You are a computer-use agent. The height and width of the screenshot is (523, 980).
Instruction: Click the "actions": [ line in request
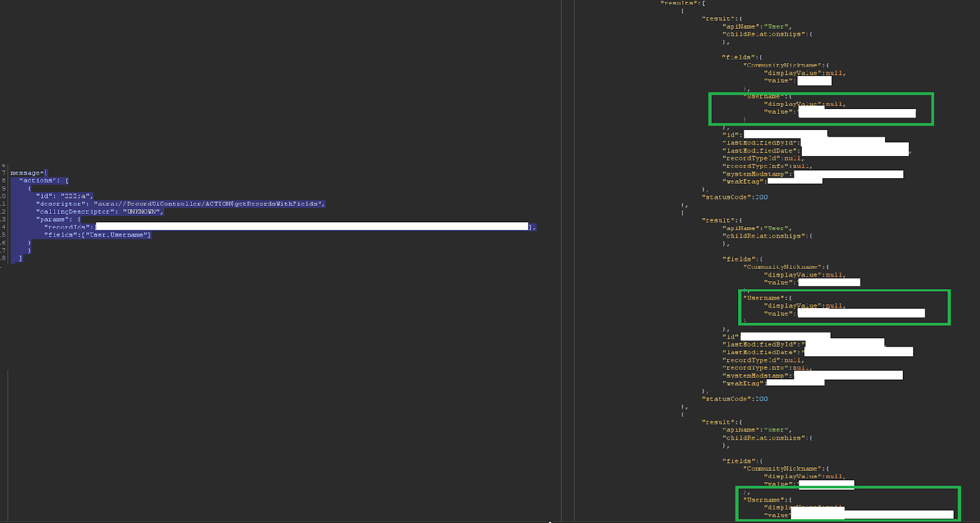43,181
